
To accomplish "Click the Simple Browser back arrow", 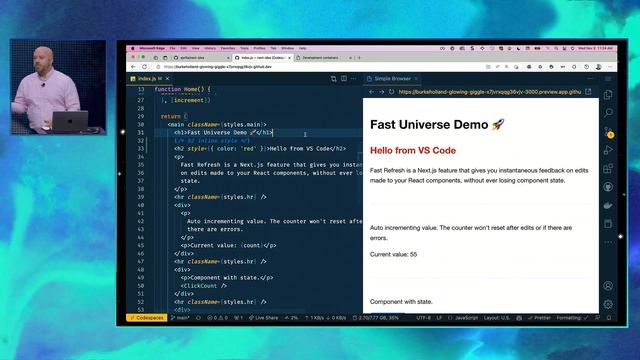I will (x=371, y=92).
